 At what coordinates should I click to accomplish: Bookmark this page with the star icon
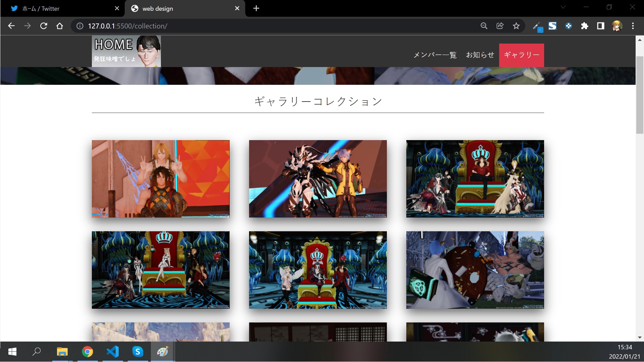pyautogui.click(x=516, y=26)
